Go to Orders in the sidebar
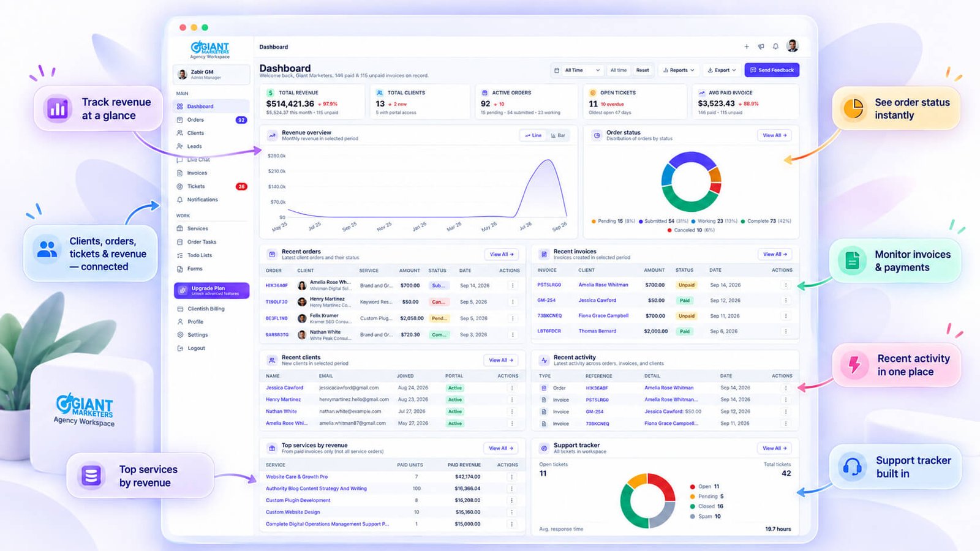 click(211, 120)
